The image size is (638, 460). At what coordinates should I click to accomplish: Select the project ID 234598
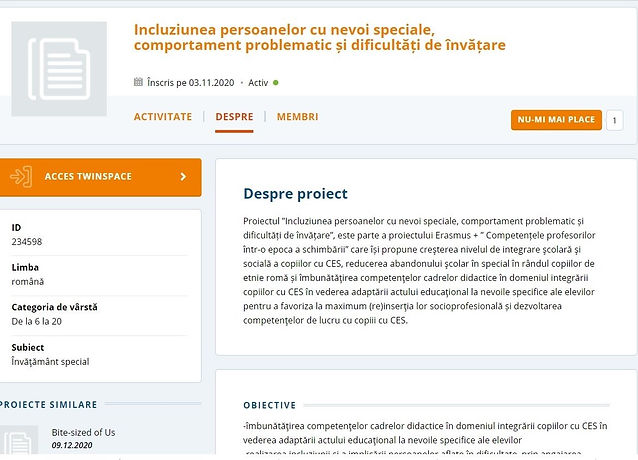27,242
